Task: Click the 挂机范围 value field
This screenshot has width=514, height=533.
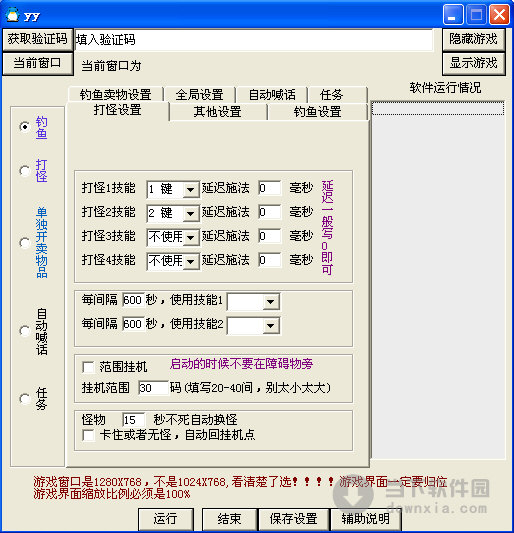Action: 153,388
